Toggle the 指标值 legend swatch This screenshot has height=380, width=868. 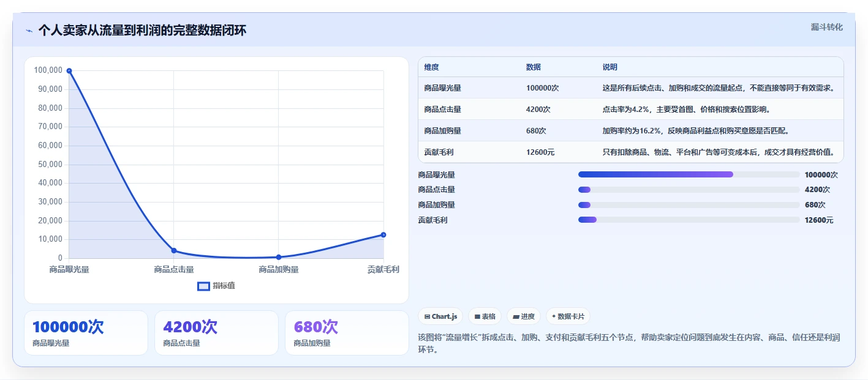pos(203,286)
